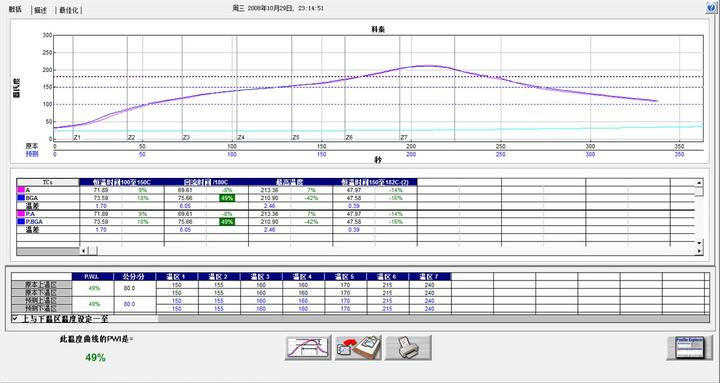Click the 213.36 peak value in row A
The image size is (720, 383).
pyautogui.click(x=270, y=190)
